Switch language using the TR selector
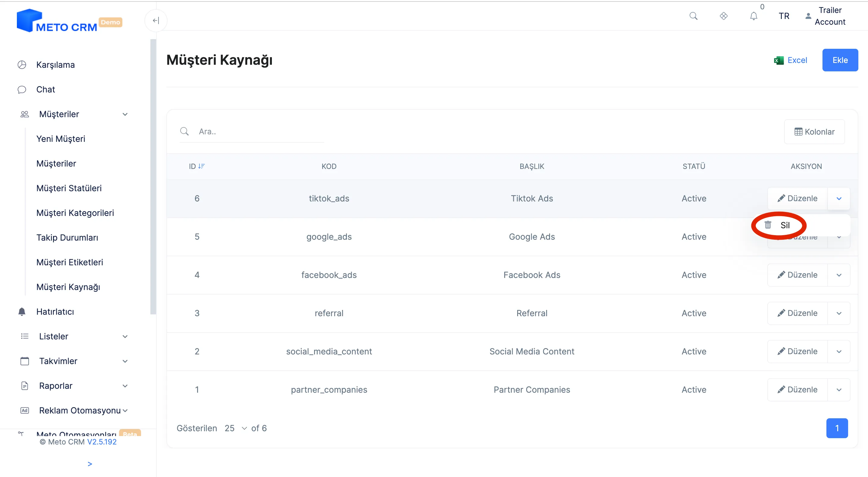The image size is (868, 477). coord(784,16)
